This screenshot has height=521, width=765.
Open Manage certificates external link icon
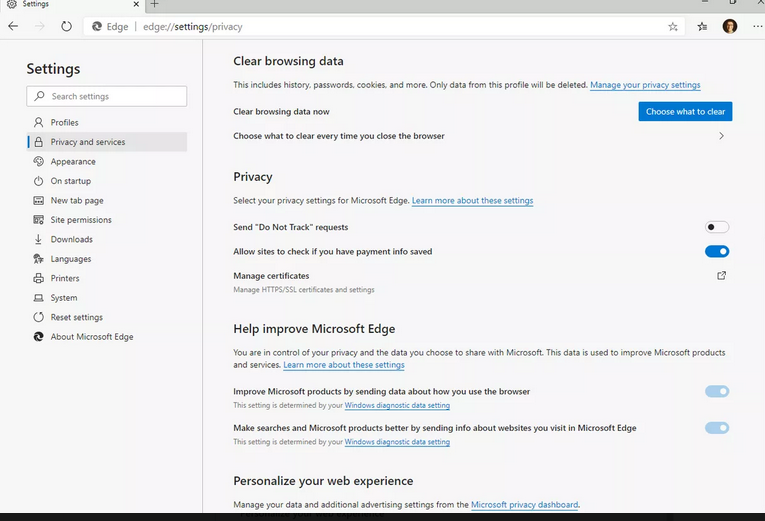coord(722,276)
